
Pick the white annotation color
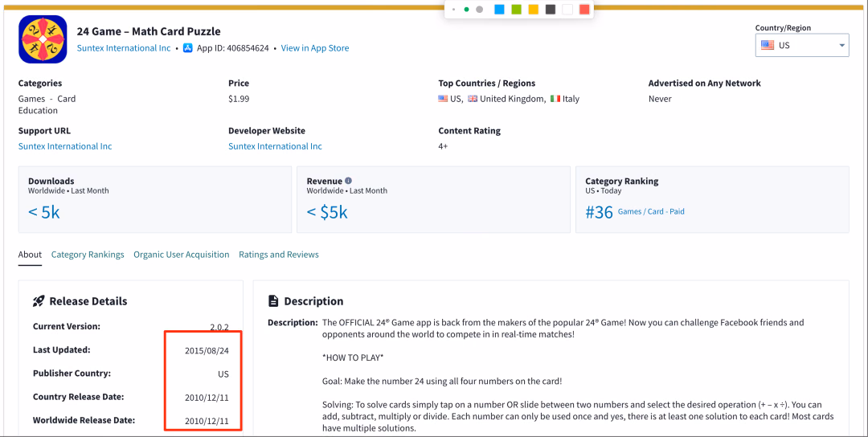[567, 10]
